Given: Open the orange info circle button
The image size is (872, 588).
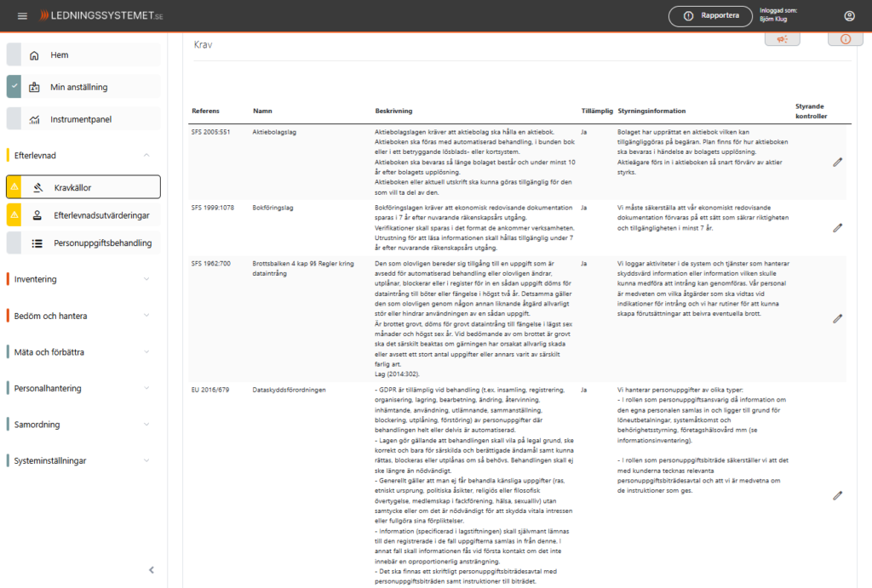Looking at the screenshot, I should coord(845,39).
